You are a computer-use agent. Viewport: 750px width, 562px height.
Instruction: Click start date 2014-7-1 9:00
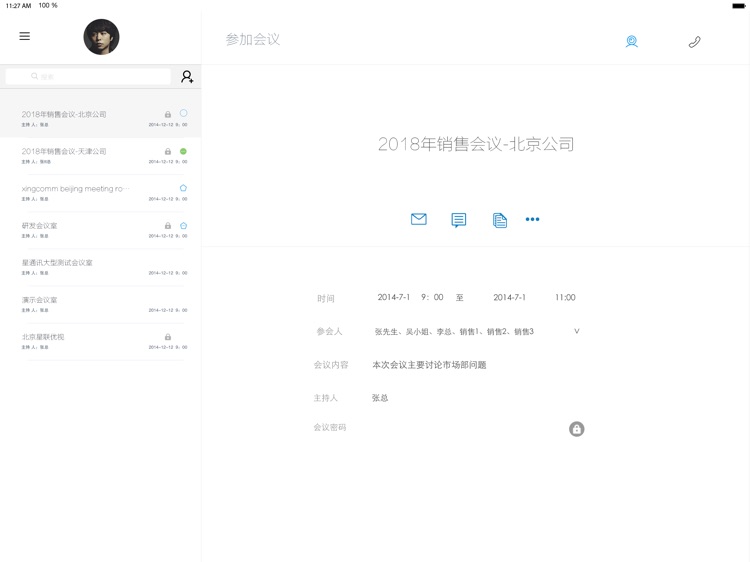(410, 298)
